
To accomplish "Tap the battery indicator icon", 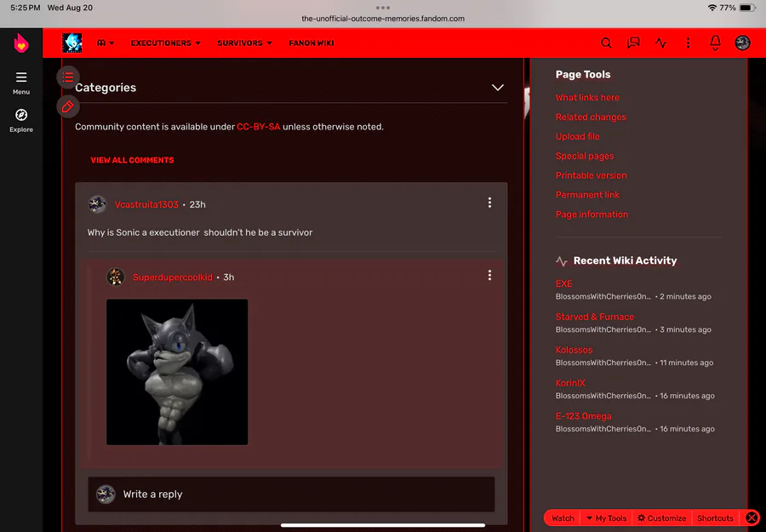I will [747, 8].
